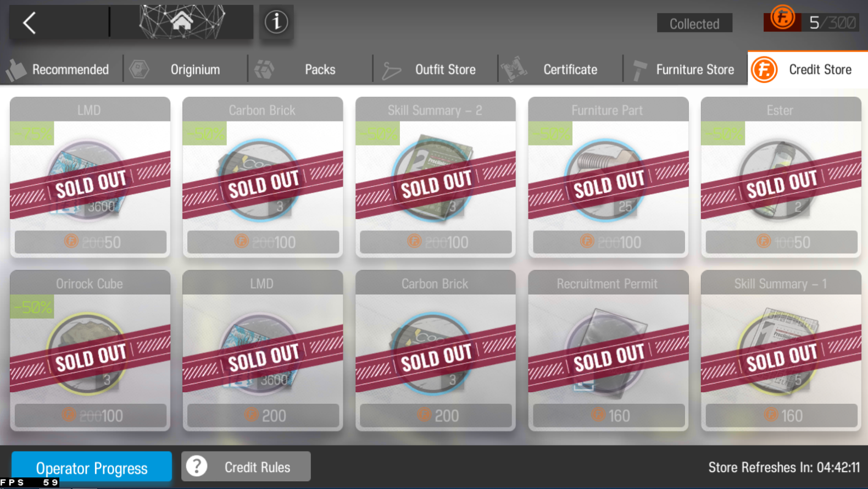
Task: Open the home network icon
Action: [182, 22]
